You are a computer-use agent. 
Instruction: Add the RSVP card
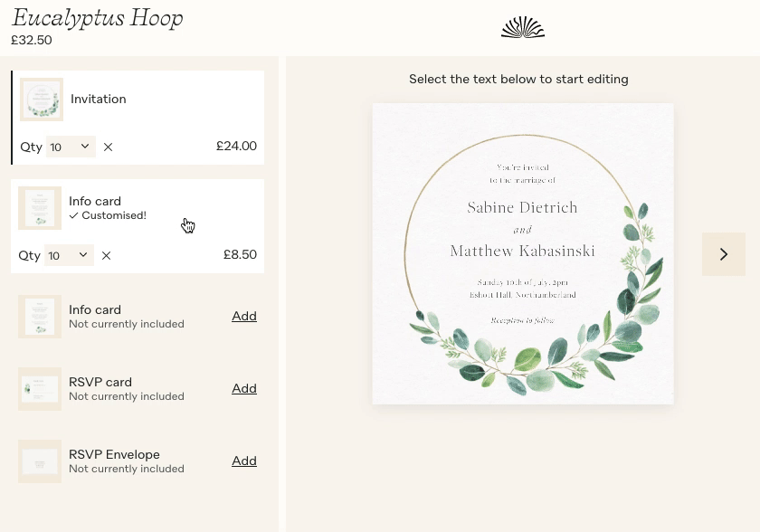click(x=244, y=388)
